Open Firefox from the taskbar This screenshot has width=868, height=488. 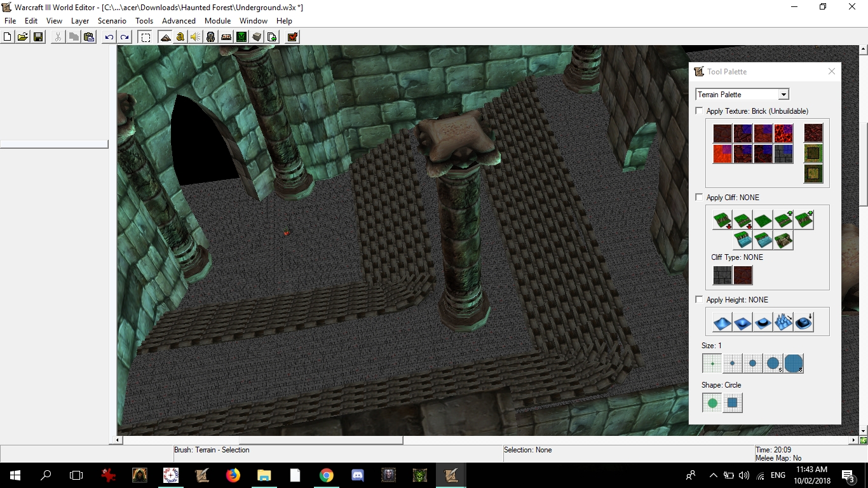[233, 475]
